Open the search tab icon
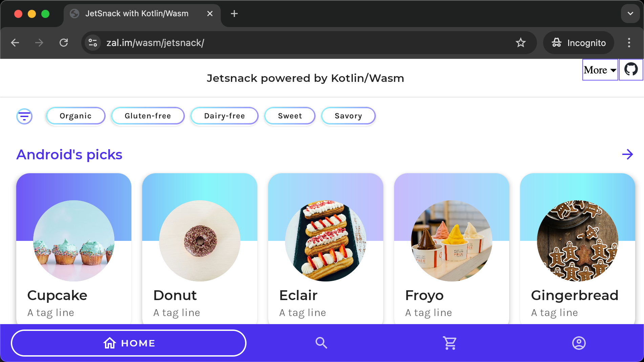The image size is (644, 362). [321, 343]
